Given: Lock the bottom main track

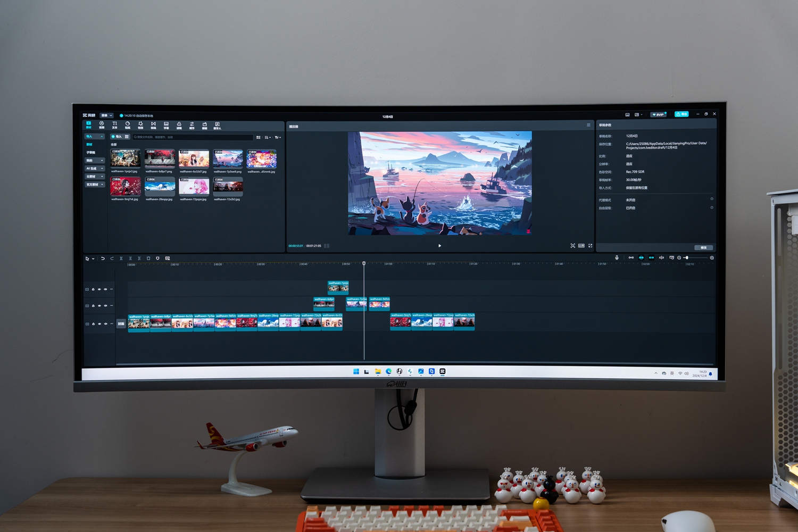Looking at the screenshot, I should [x=93, y=324].
